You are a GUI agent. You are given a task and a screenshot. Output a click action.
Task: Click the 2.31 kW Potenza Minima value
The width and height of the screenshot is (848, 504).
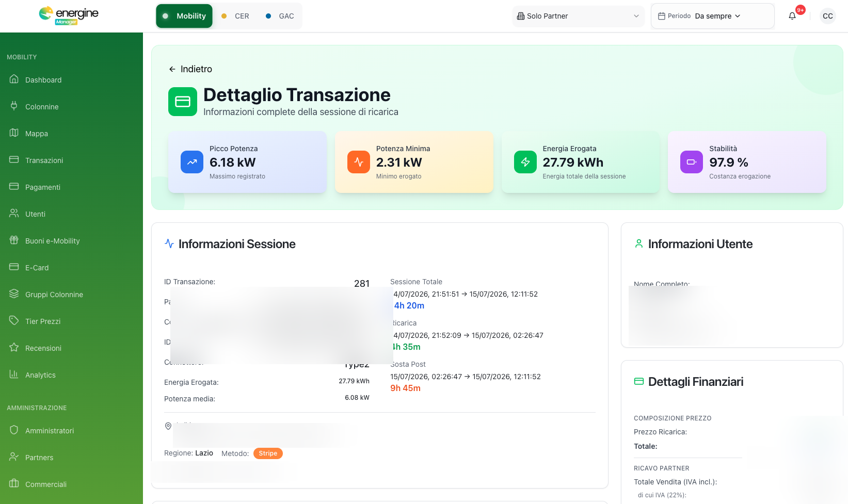tap(399, 162)
